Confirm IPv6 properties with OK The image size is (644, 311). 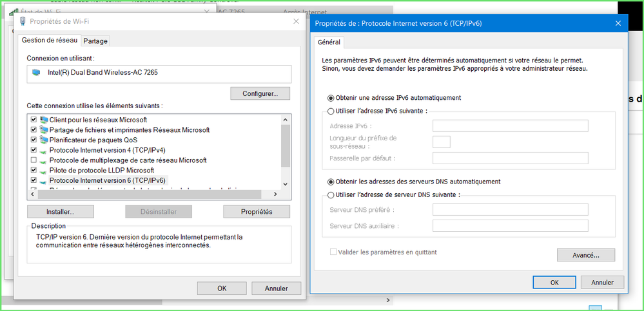coord(554,282)
